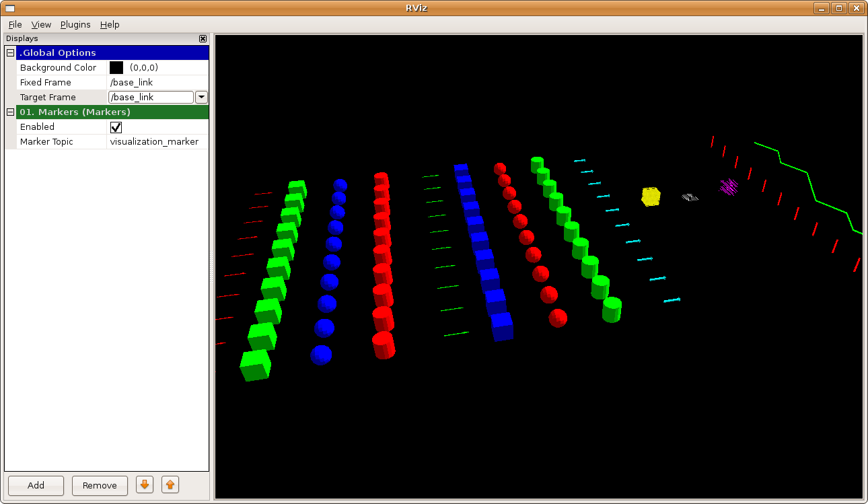
Task: Open the Help menu
Action: coord(110,24)
